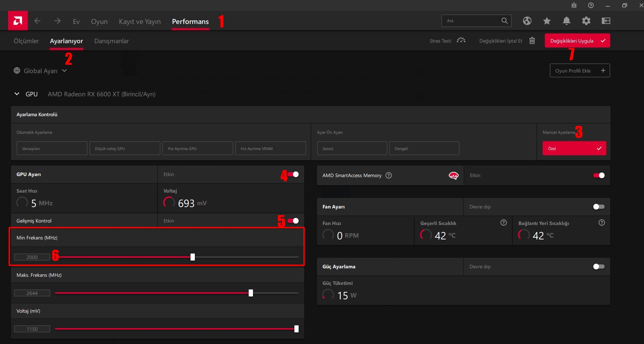
Task: Click the Maks. Frekans value field 2644
Action: click(x=32, y=293)
